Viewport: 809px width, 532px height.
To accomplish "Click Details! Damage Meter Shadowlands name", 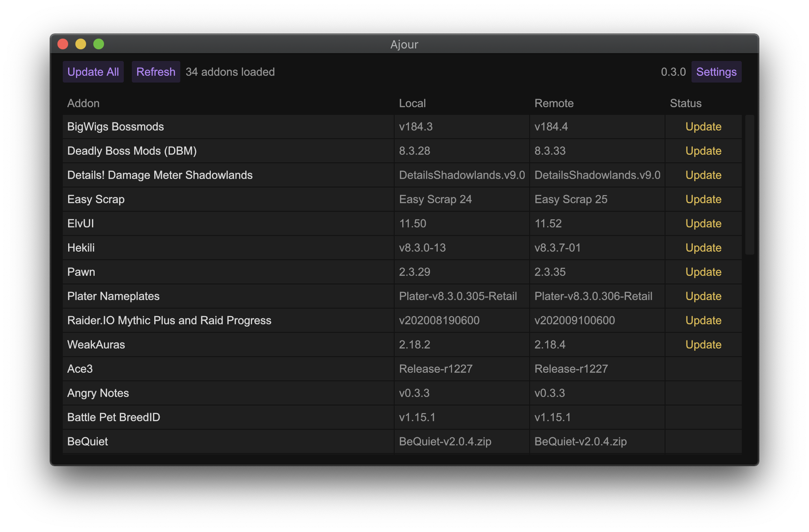I will click(x=160, y=175).
